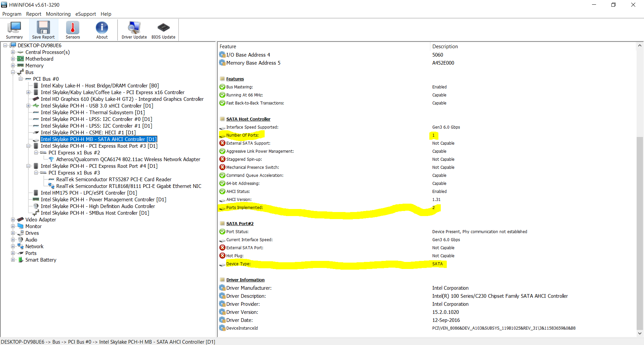
Task: Click the DeviceInstanceId value text
Action: point(504,328)
